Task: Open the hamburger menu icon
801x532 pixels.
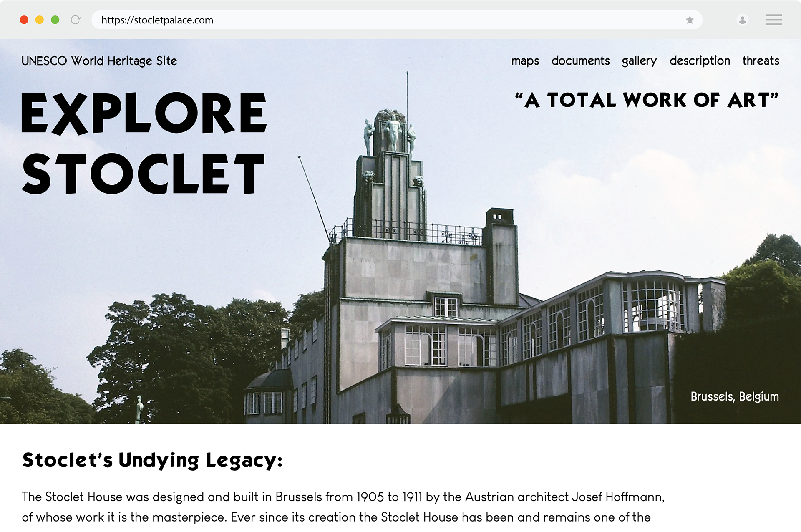Action: coord(773,20)
